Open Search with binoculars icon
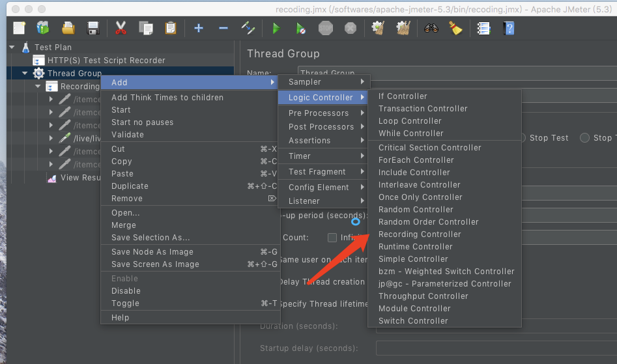The height and width of the screenshot is (364, 617). [431, 28]
